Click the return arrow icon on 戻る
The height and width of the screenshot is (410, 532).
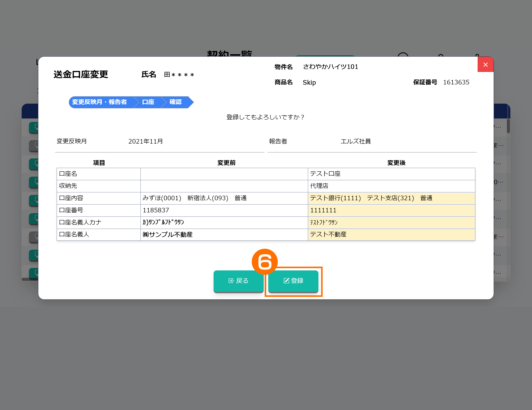point(231,281)
